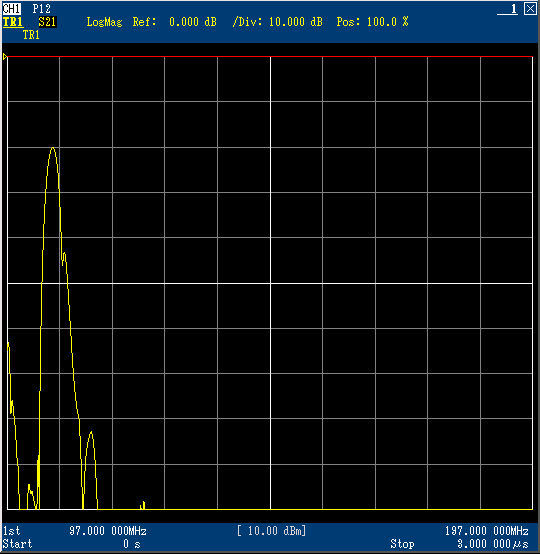The image size is (540, 554).
Task: Click the Start label in status bar
Action: 17,543
